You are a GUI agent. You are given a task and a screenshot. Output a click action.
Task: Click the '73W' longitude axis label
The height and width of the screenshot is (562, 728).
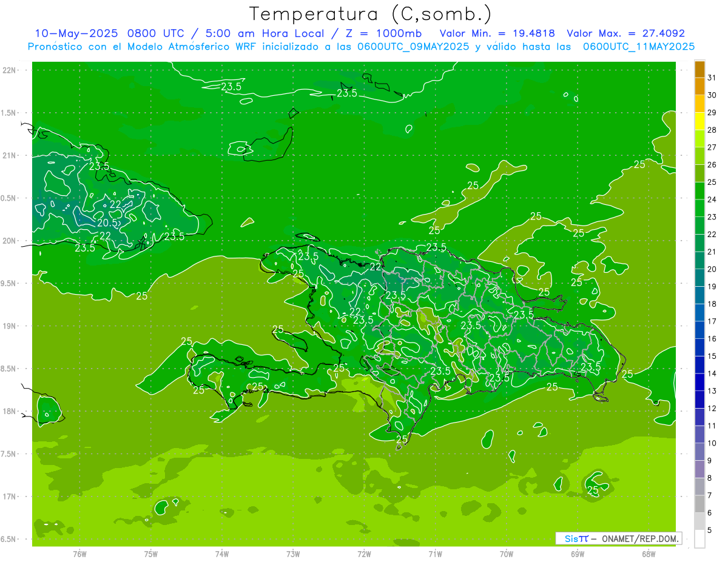[293, 554]
